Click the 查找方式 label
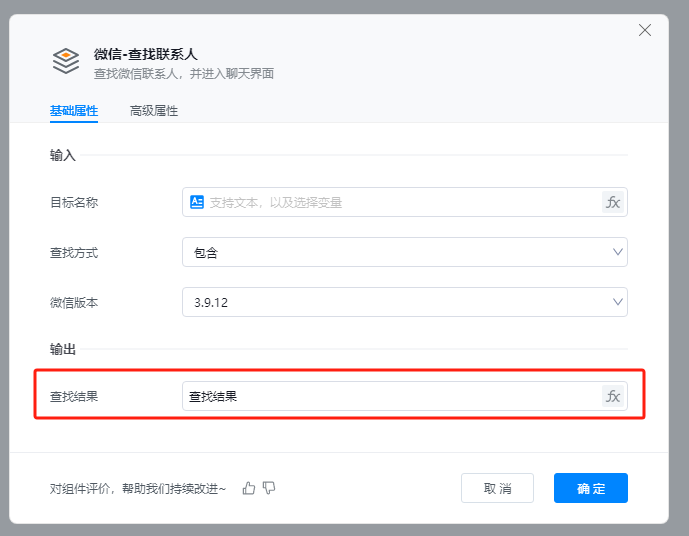Screen dimensions: 689x536 click(74, 253)
